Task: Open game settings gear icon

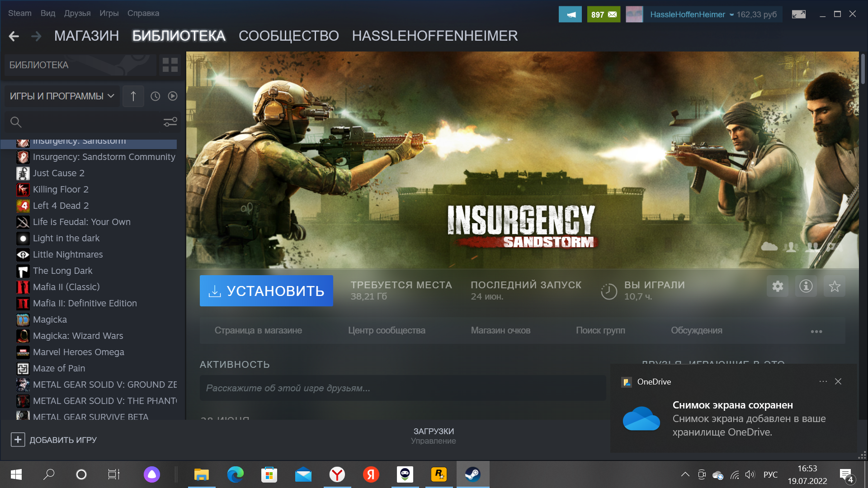Action: 778,286
